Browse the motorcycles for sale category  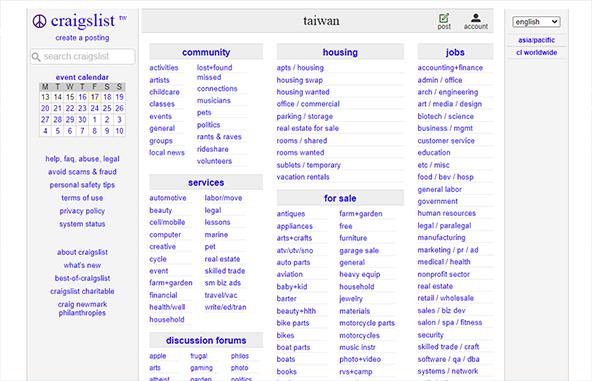359,335
